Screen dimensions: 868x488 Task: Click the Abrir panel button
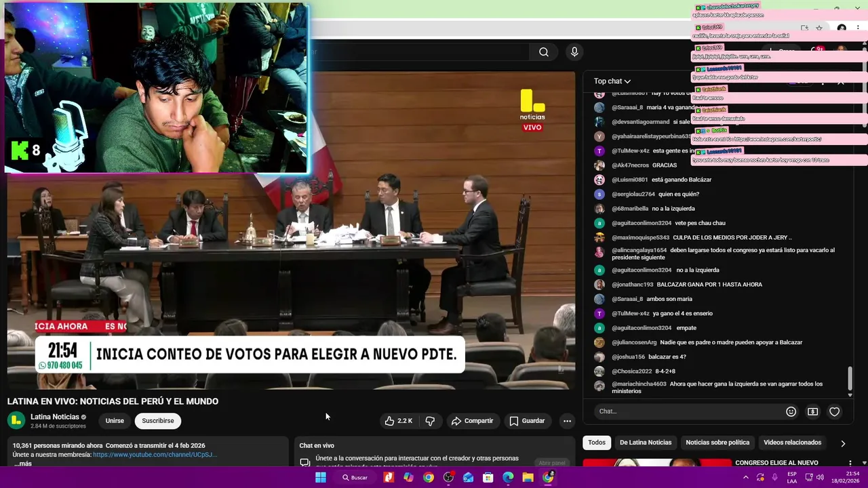pyautogui.click(x=551, y=463)
